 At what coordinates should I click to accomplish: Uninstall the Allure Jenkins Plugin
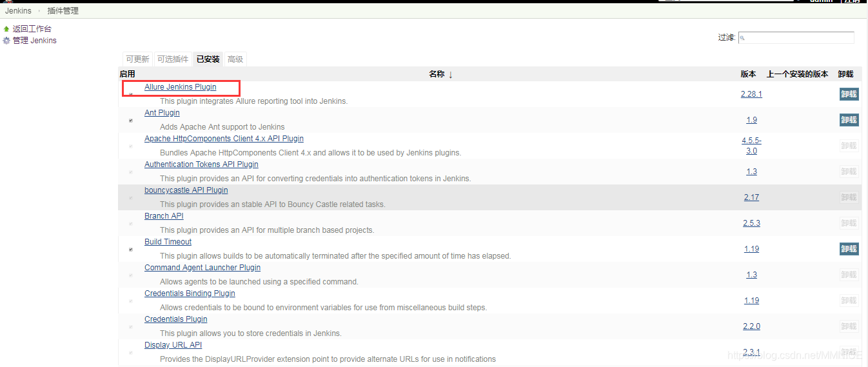[x=849, y=94]
